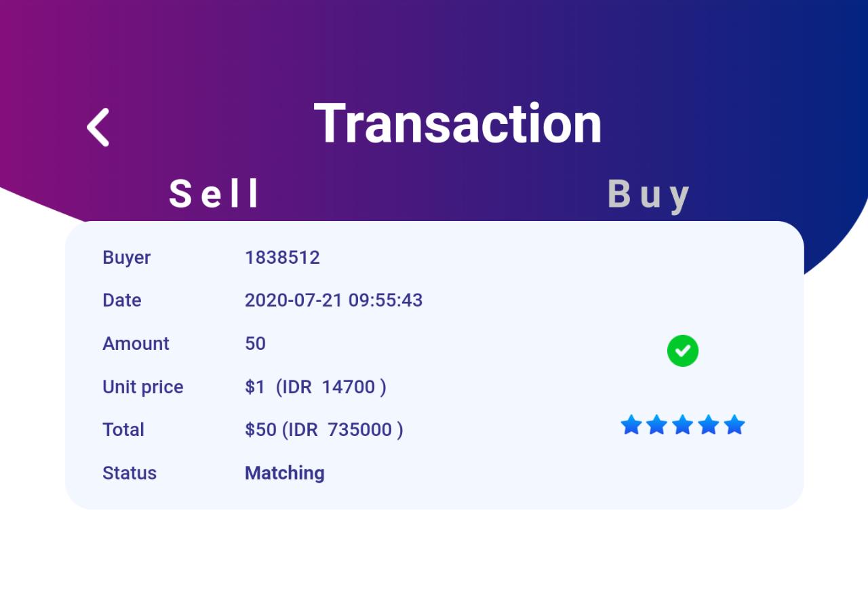Click the Transaction page title

pos(458,123)
